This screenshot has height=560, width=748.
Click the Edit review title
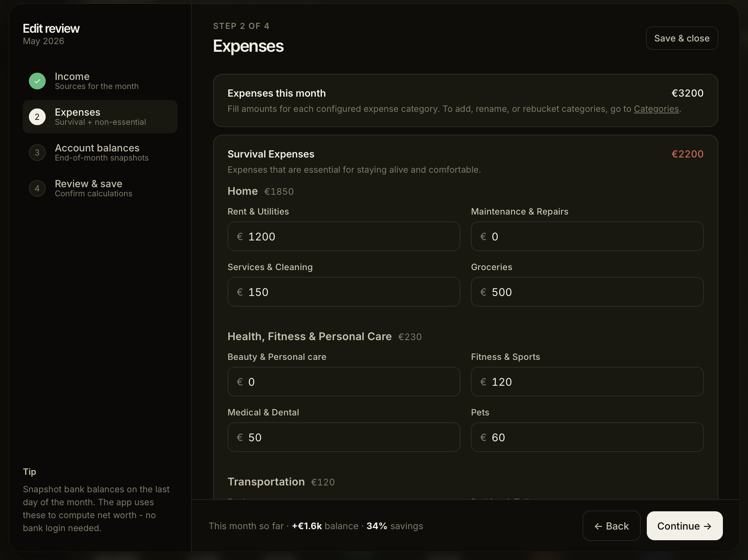(51, 29)
